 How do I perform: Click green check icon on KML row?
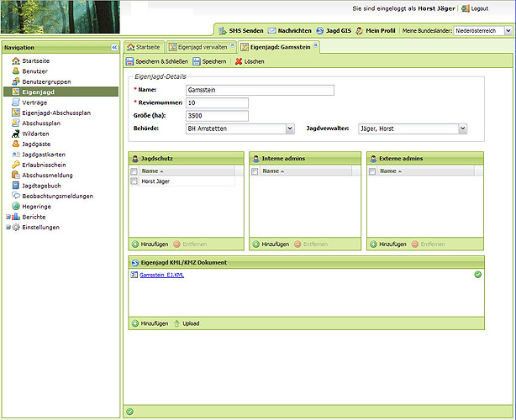click(478, 275)
